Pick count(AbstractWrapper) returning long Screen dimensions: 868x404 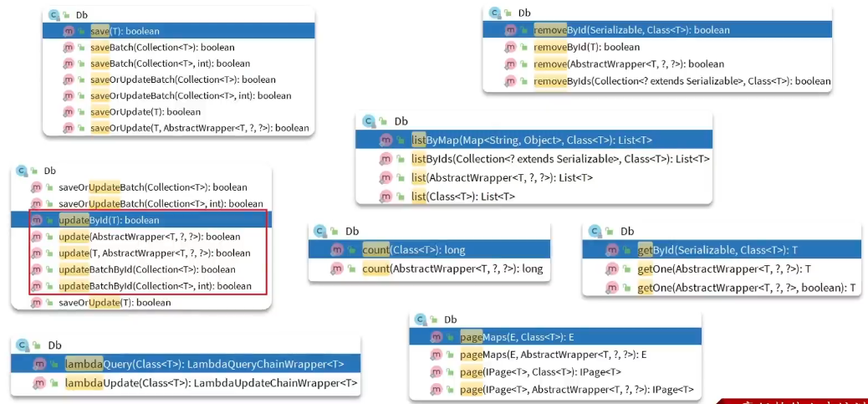tap(452, 268)
